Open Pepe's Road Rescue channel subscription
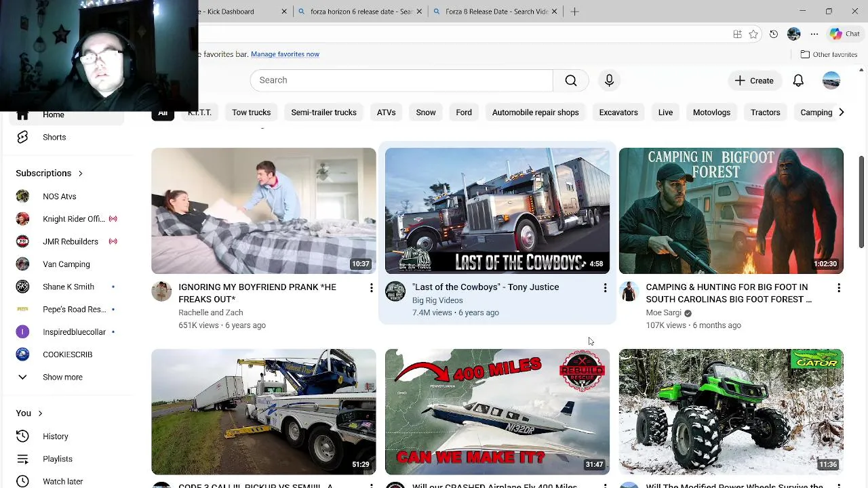The width and height of the screenshot is (868, 488). tap(67, 309)
